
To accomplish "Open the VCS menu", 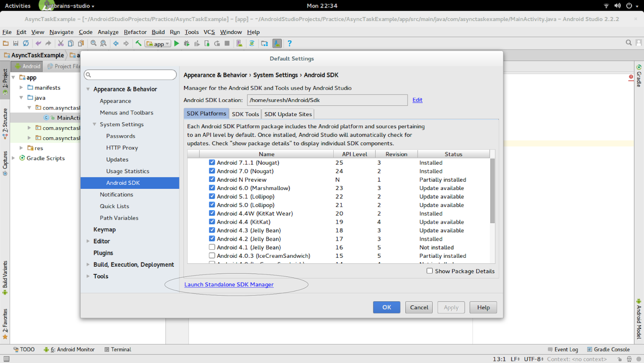I will coord(209,32).
